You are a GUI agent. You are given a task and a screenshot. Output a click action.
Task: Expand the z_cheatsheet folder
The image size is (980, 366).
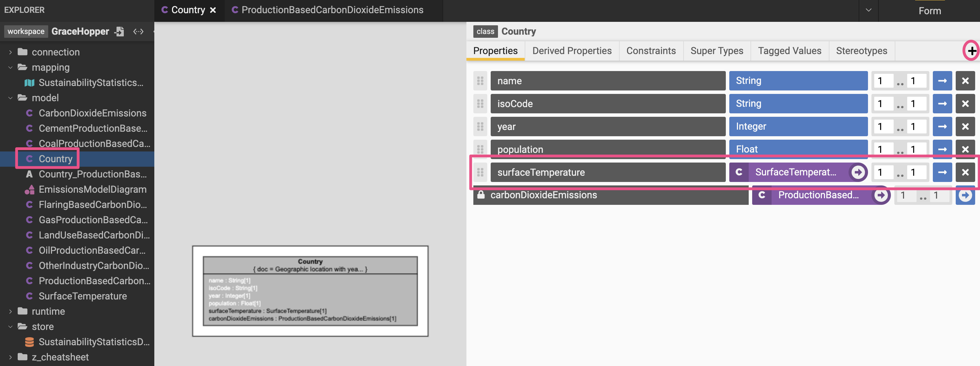[x=10, y=357]
